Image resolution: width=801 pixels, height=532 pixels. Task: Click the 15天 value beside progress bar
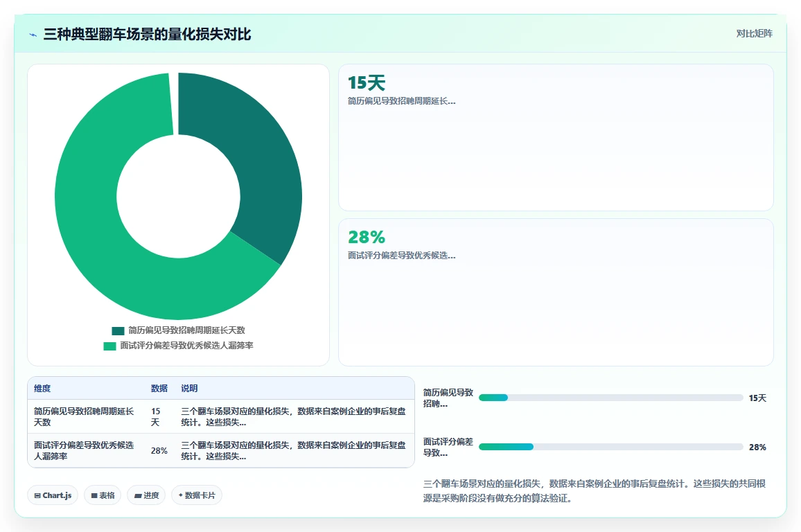pos(757,398)
